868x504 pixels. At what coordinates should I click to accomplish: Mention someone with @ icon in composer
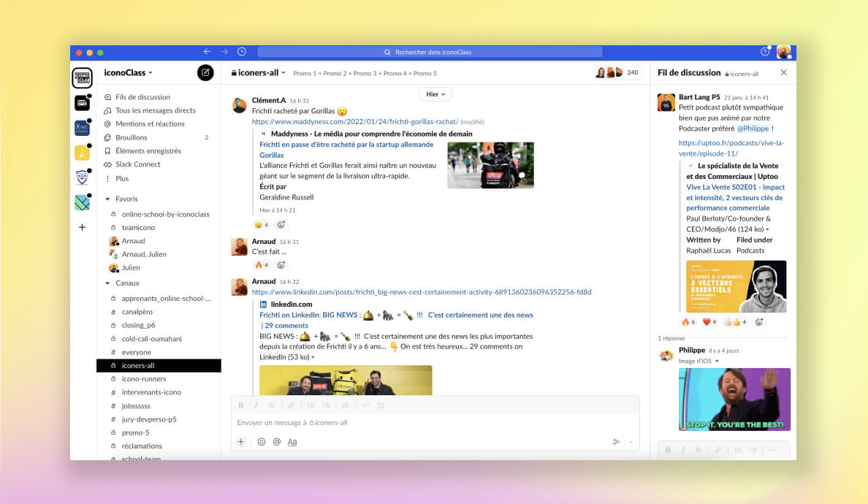click(x=277, y=441)
